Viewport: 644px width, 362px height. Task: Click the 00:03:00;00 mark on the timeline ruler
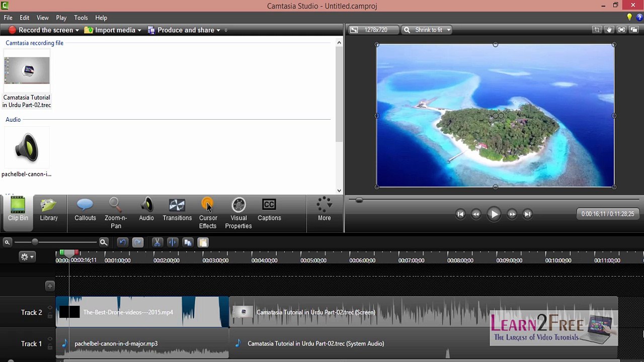pyautogui.click(x=215, y=260)
